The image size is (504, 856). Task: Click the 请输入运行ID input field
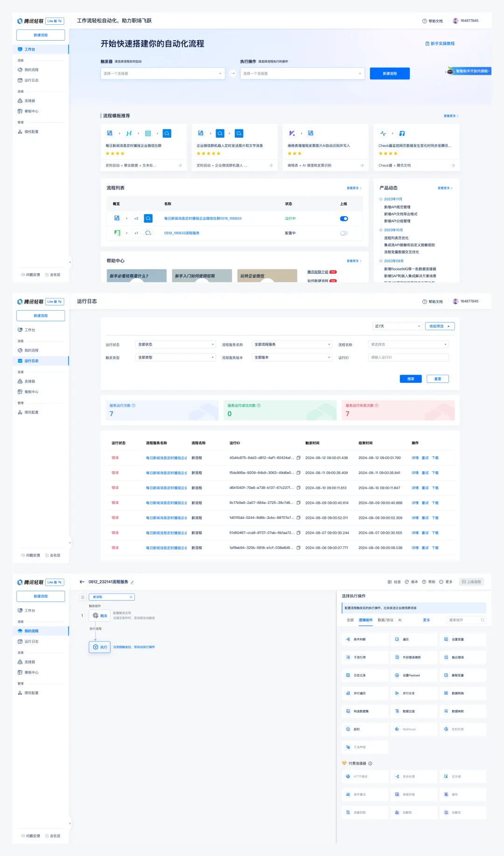click(408, 358)
